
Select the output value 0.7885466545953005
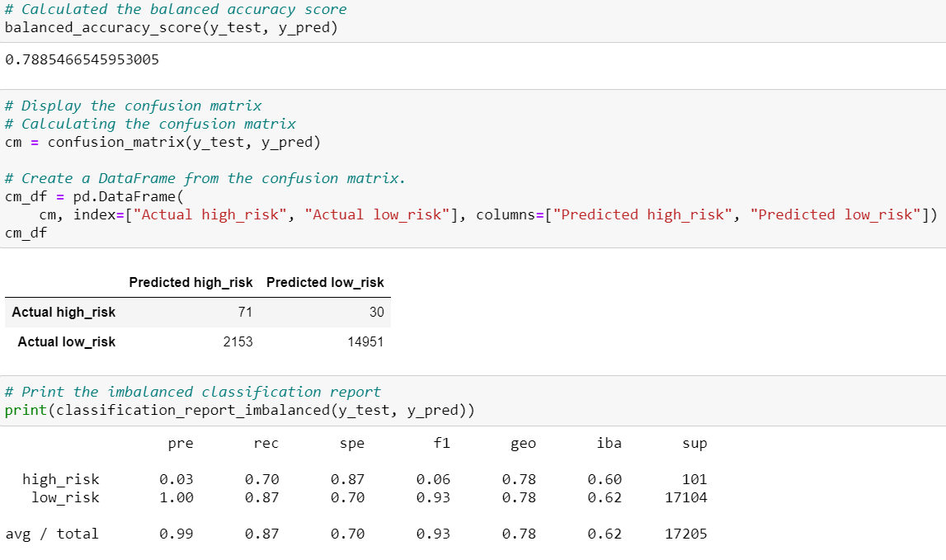click(82, 59)
